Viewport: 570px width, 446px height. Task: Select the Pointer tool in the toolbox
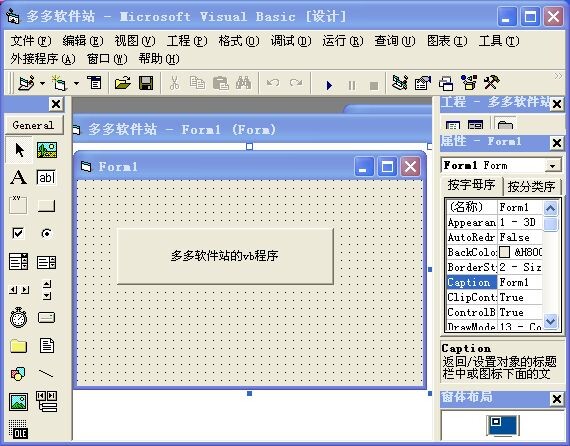coord(19,150)
